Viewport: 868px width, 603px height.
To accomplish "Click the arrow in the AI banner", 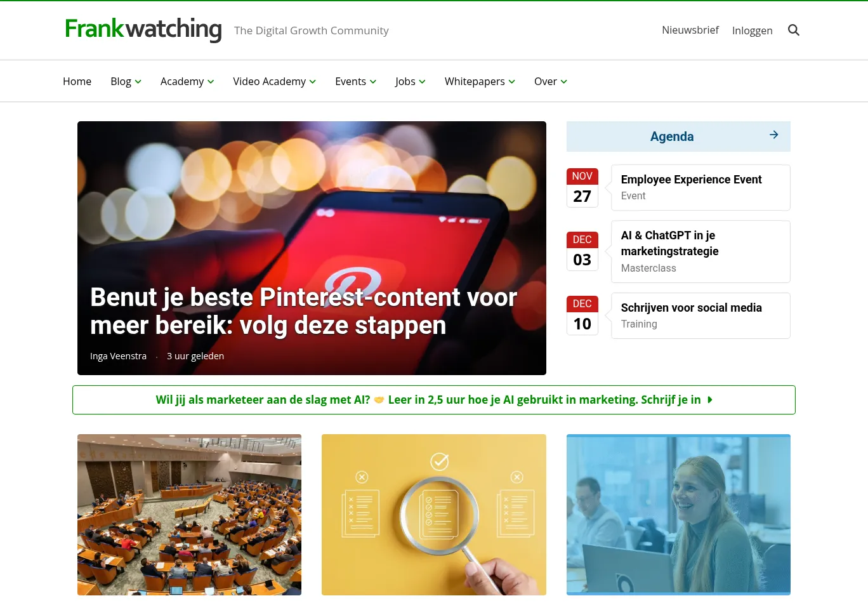I will pos(710,400).
